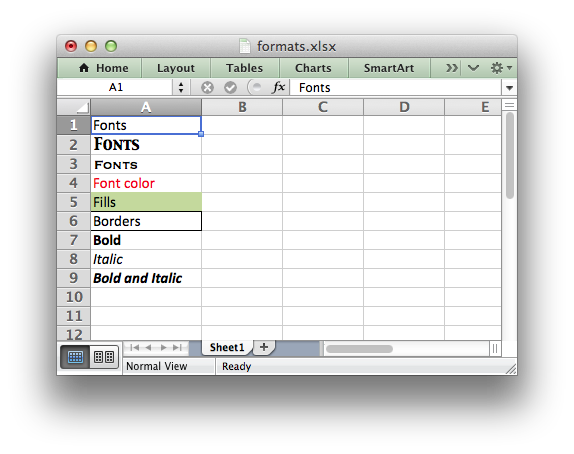Go to first sheet navigation arrow

pyautogui.click(x=134, y=347)
